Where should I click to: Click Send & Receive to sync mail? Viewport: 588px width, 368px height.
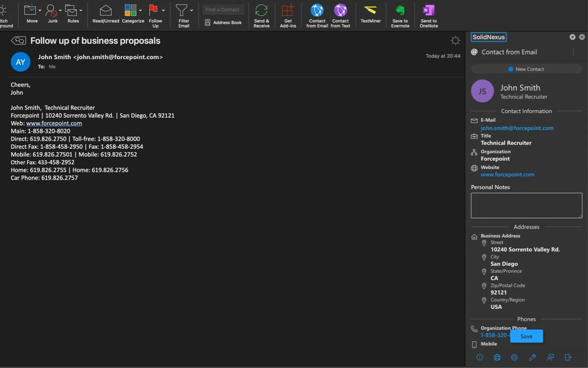pyautogui.click(x=261, y=15)
